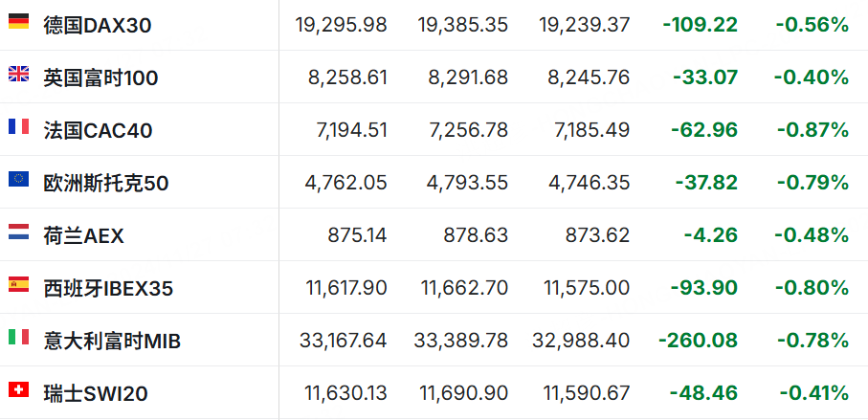Click the DAX30 change value -109.22
Image resolution: width=868 pixels, height=420 pixels.
[x=700, y=25]
